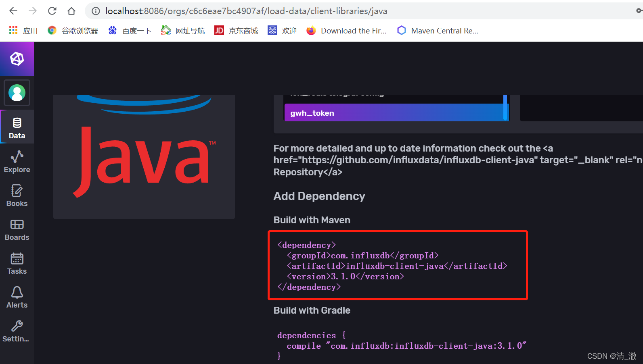Screen dimensions: 643x364
Task: Select the gwh_token entry in token list
Action: click(394, 113)
